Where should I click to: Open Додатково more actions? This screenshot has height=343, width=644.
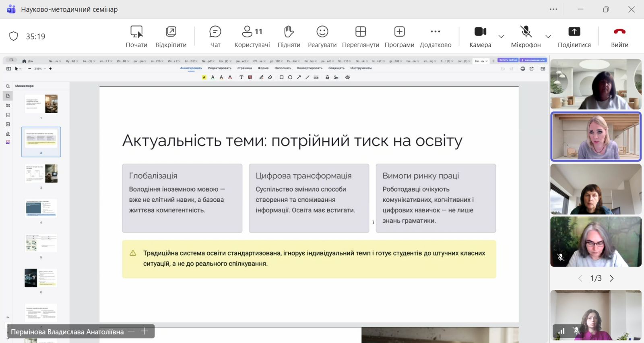point(436,37)
